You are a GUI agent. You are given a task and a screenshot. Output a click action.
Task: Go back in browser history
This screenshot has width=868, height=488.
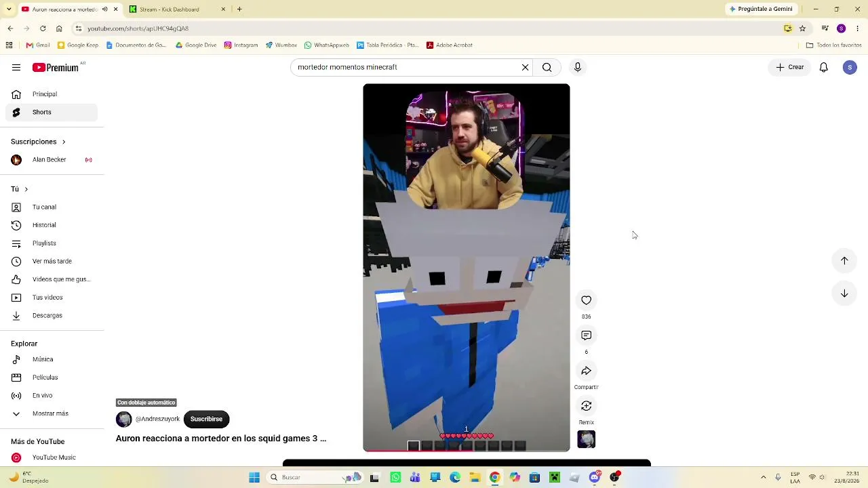pos(10,28)
